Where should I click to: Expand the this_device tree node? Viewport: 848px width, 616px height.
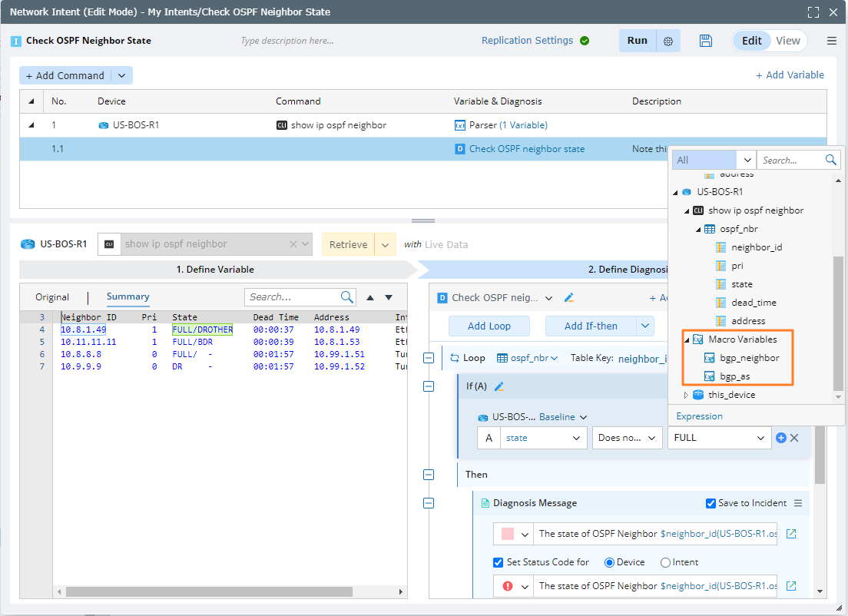(x=687, y=395)
